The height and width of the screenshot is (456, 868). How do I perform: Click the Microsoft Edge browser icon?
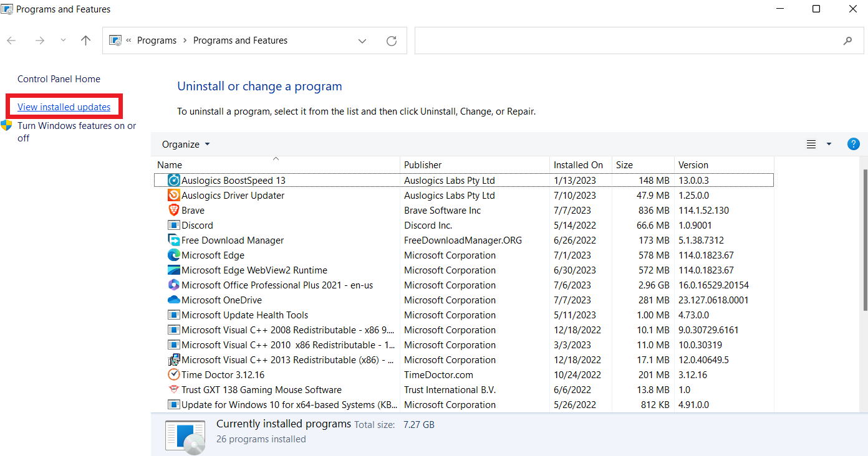[x=173, y=255]
